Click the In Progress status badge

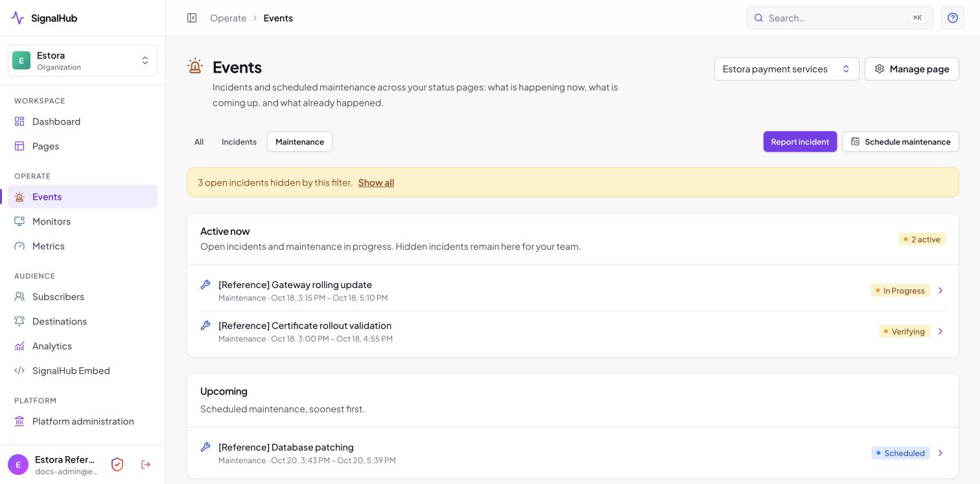900,291
